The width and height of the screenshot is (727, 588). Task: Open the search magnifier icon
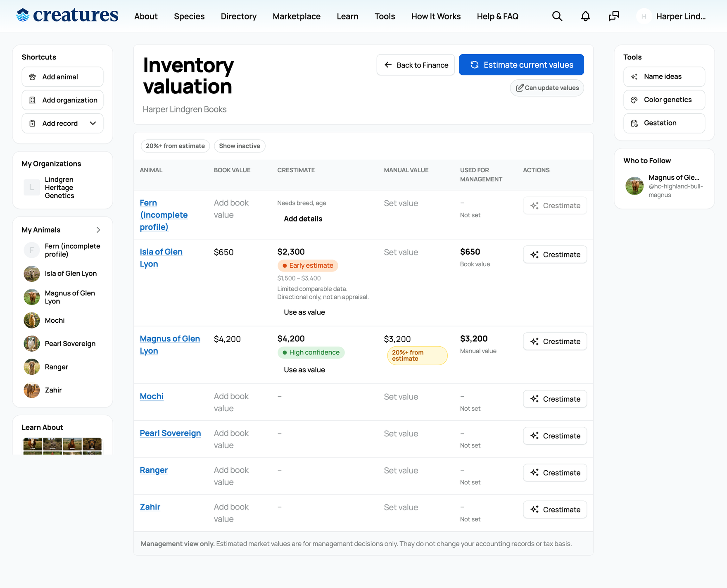[x=557, y=16]
